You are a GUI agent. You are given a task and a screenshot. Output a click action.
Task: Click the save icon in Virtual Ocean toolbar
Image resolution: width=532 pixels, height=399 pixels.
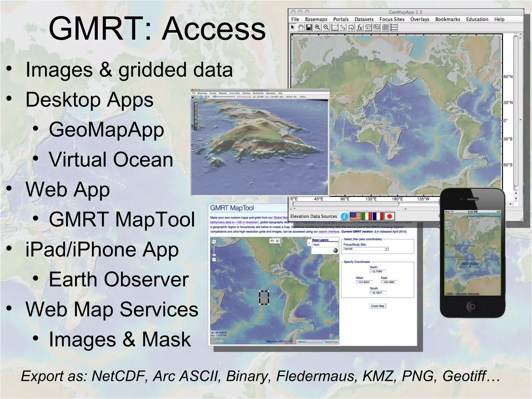192,97
